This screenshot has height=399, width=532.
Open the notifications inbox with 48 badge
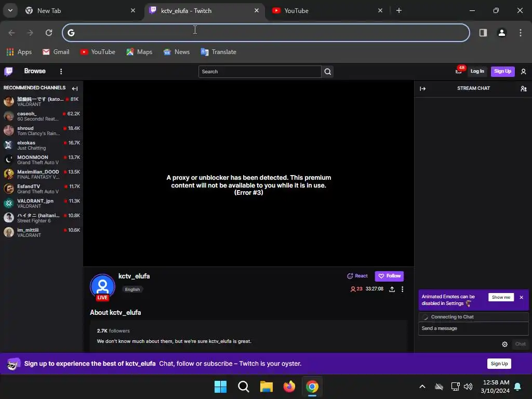(x=459, y=71)
